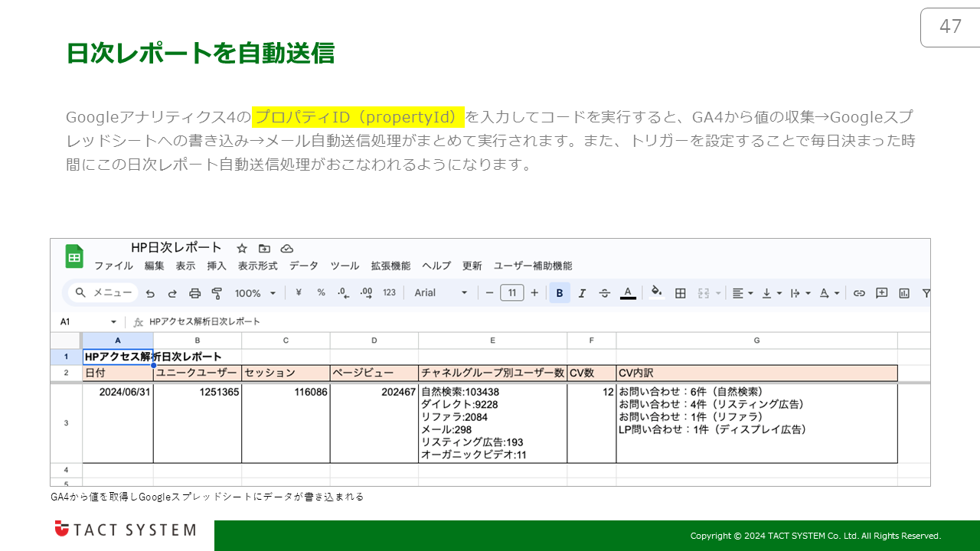Open the borders tool
This screenshot has width=980, height=551.
coord(680,292)
